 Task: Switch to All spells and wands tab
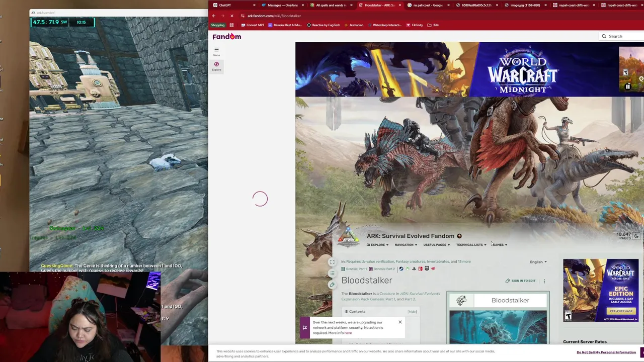(331, 5)
